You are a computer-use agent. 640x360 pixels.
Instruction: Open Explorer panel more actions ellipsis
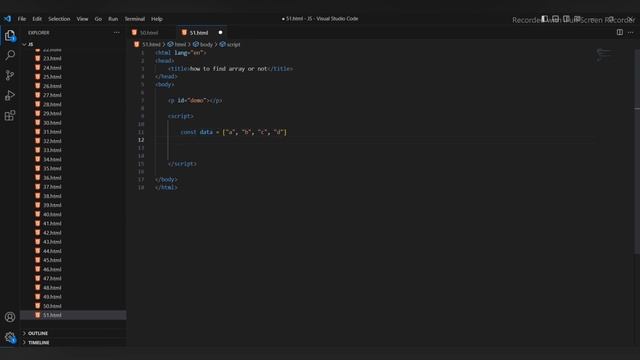click(117, 33)
